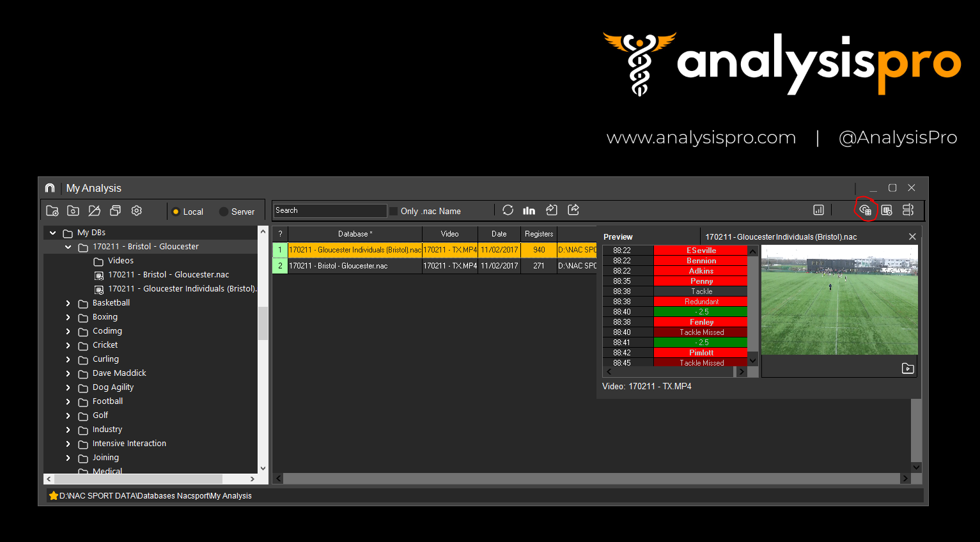Click the Redundant register in preview
Viewport: 980px width, 542px height.
coord(701,302)
